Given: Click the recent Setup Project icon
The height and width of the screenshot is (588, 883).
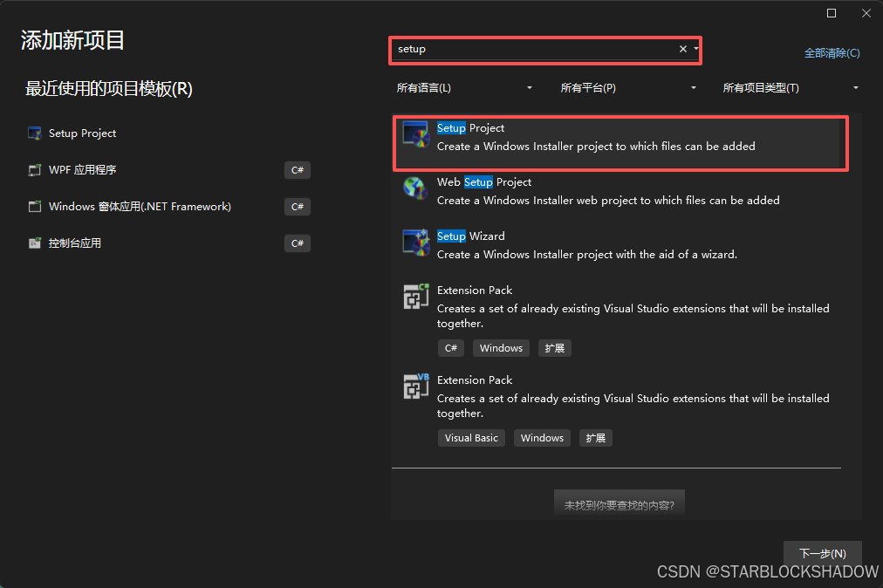Looking at the screenshot, I should tap(35, 133).
